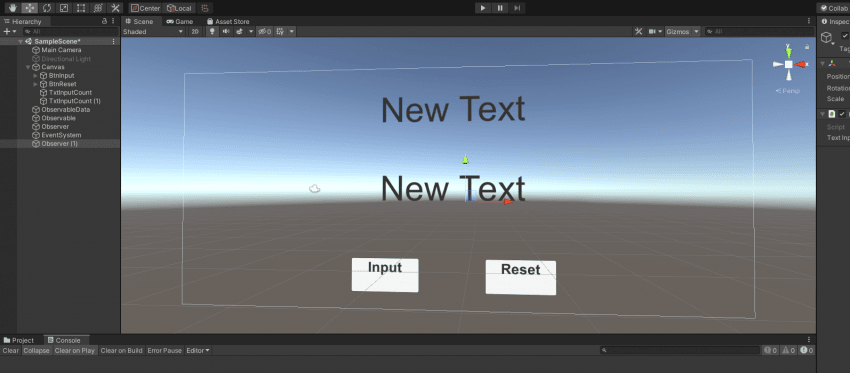The image size is (850, 373).
Task: Collapse the Canvas node
Action: (x=28, y=67)
